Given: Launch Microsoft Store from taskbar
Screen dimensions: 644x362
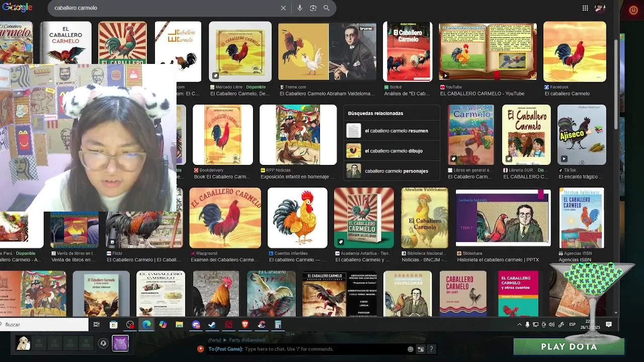Looking at the screenshot, I should 113,325.
